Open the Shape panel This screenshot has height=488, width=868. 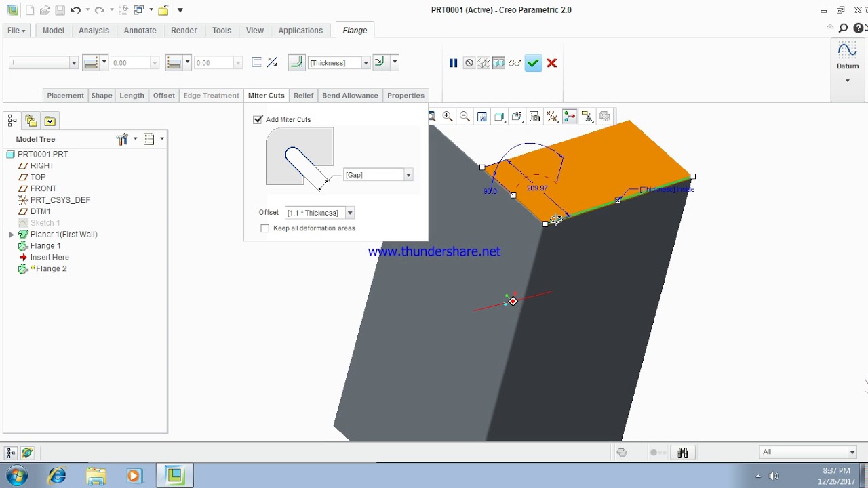pyautogui.click(x=102, y=96)
